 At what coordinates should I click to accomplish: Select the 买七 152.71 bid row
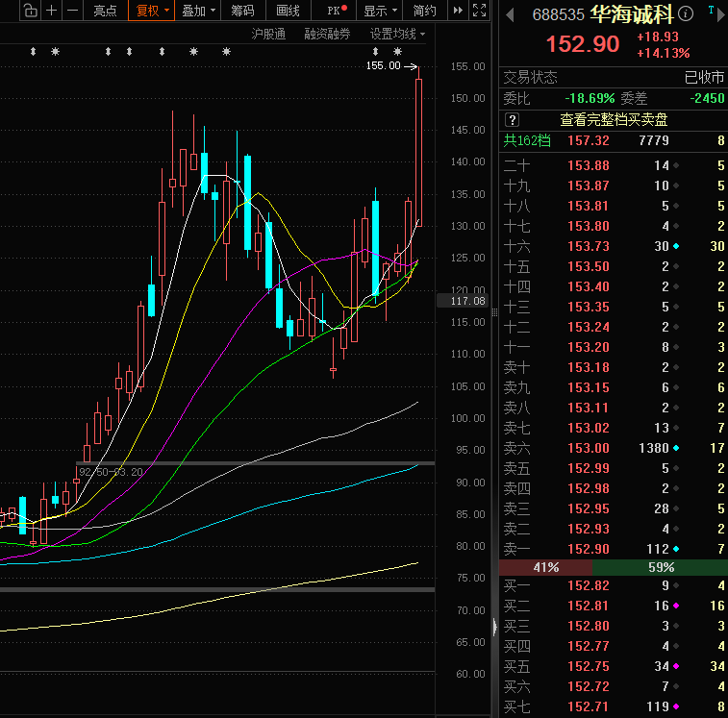pos(614,706)
